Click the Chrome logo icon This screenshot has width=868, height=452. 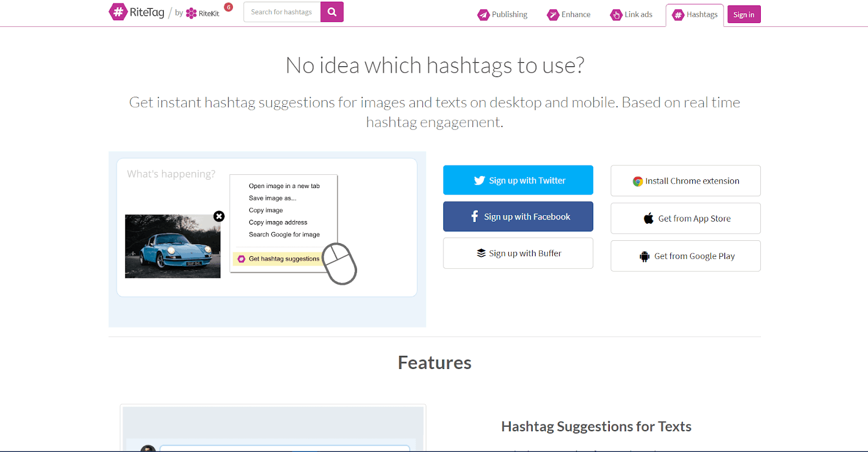[638, 181]
